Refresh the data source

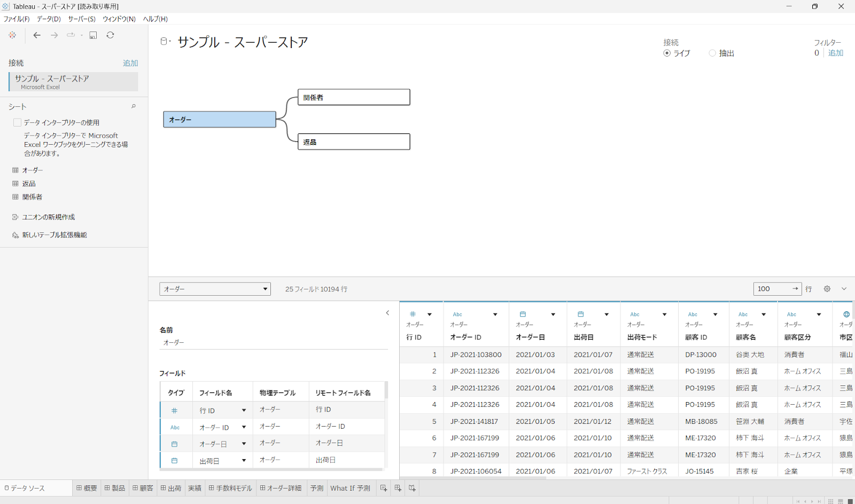(x=110, y=35)
